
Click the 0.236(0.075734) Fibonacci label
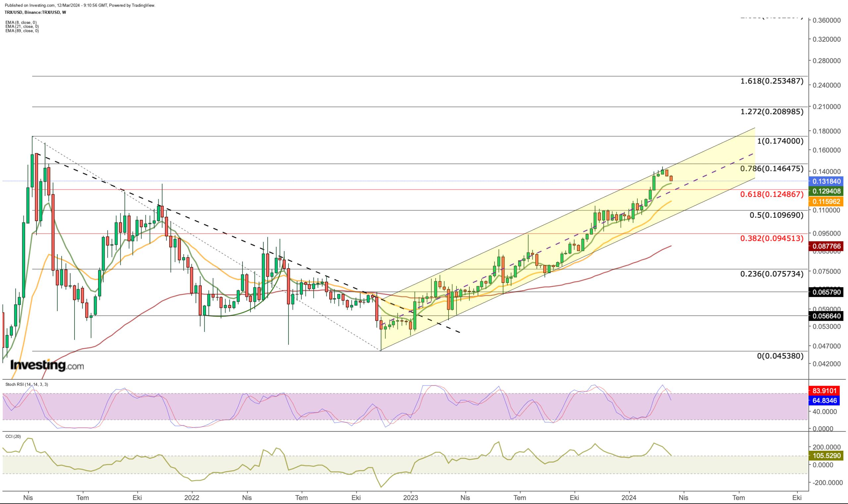pyautogui.click(x=772, y=274)
